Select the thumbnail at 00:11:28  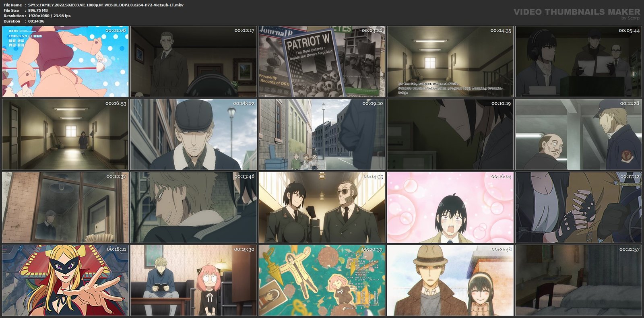coord(579,134)
